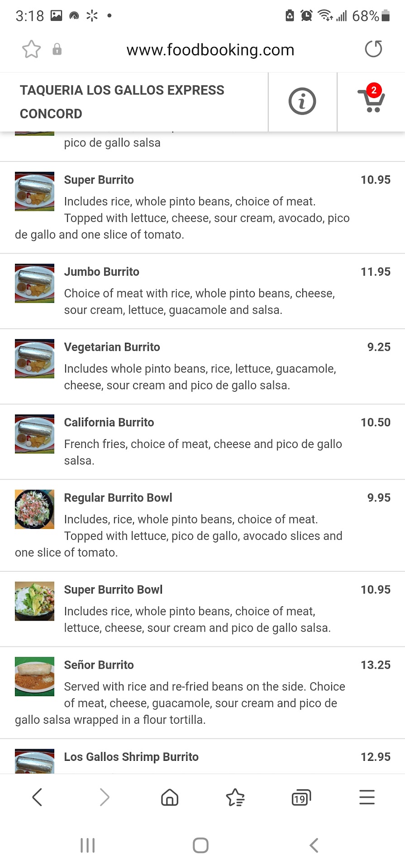Tap the restaurant info icon

[302, 101]
